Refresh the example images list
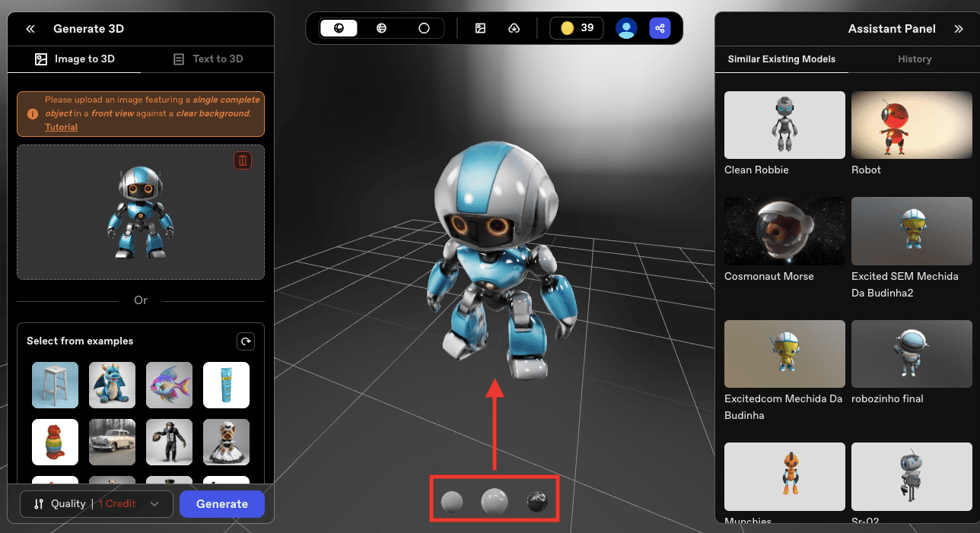980x533 pixels. (x=245, y=341)
